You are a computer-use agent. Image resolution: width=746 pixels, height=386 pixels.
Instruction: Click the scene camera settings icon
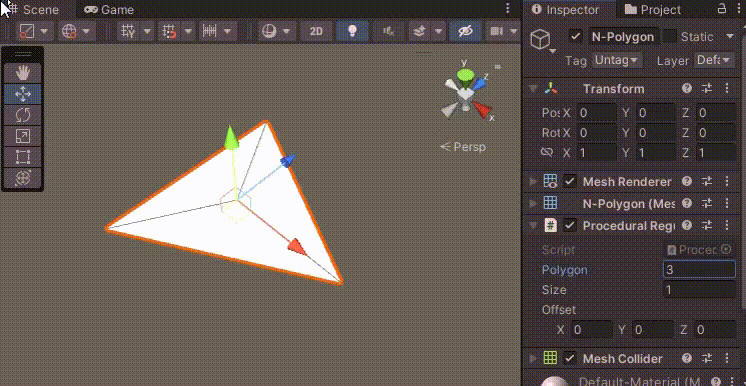pyautogui.click(x=496, y=31)
